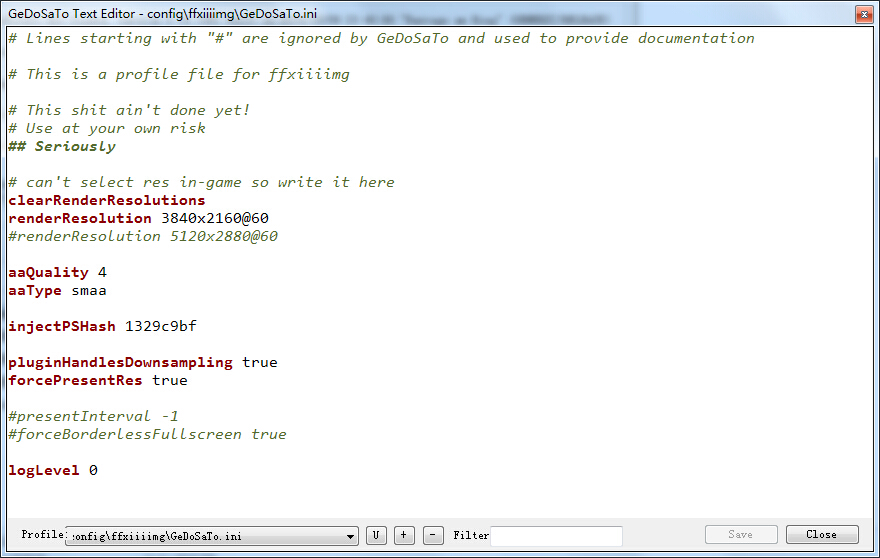Click the plus button to add profile
Image resolution: width=880 pixels, height=558 pixels.
404,535
